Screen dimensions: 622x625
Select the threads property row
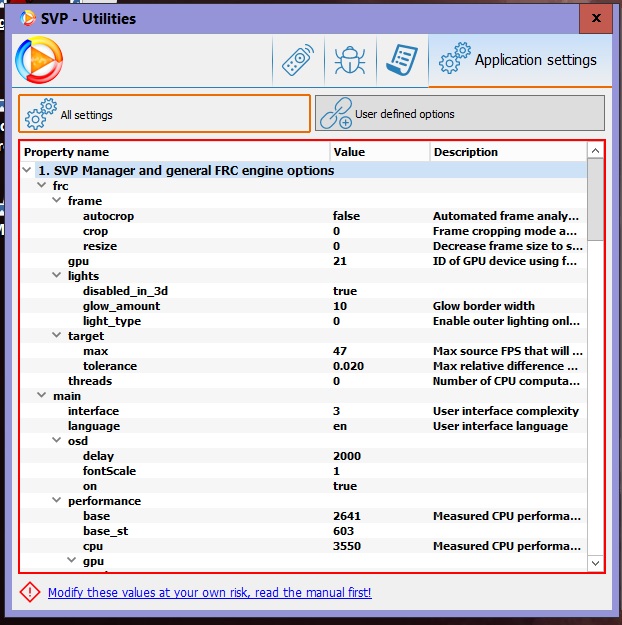(x=303, y=381)
